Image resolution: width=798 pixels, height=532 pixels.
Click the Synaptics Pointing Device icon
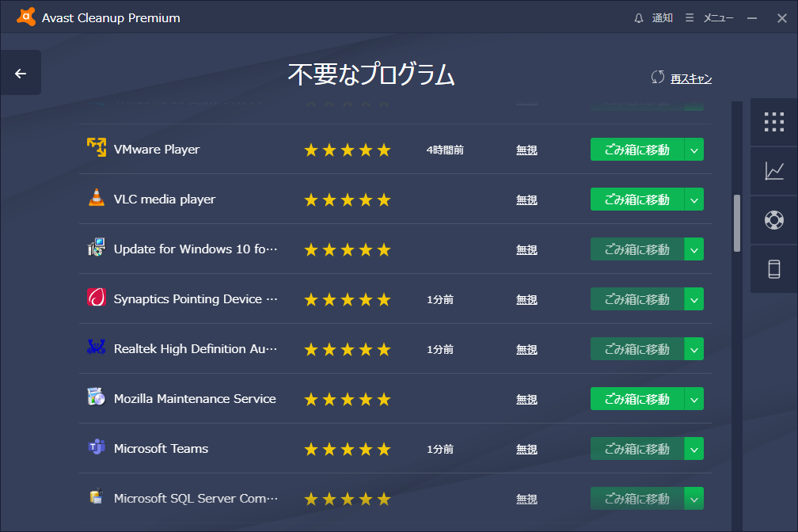95,298
